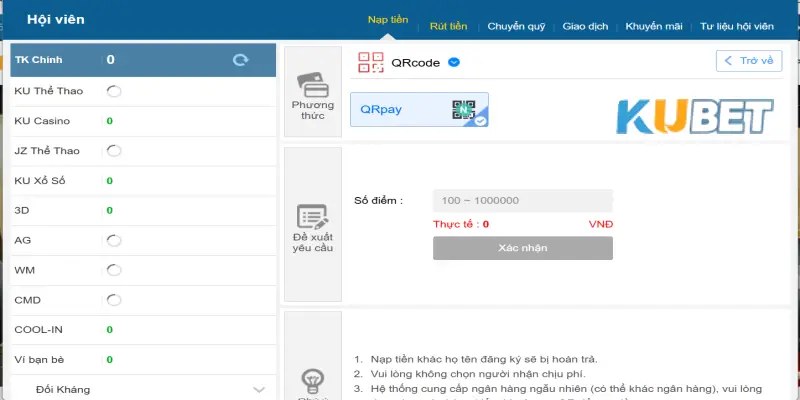This screenshot has height=400, width=800.
Task: Click the Thực tế amount text
Action: [461, 224]
